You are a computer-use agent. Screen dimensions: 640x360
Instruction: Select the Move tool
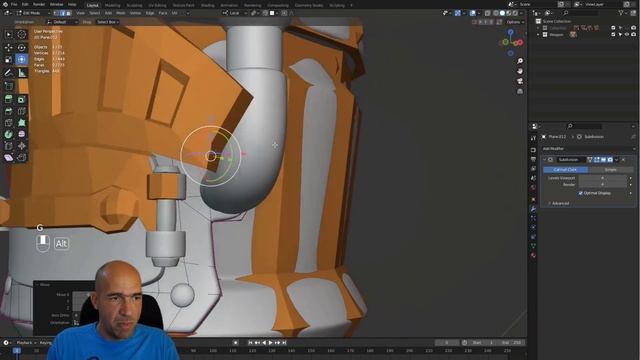point(9,48)
